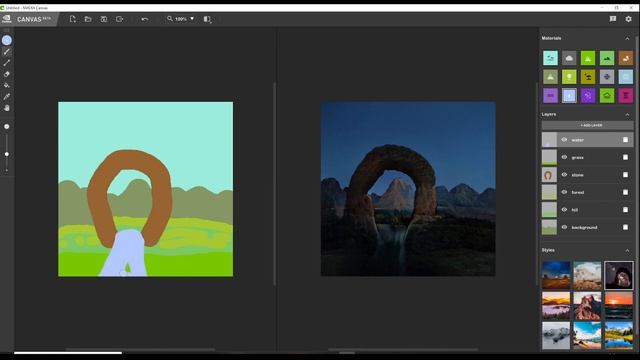
Task: Pick the magenta material
Action: pyautogui.click(x=626, y=96)
